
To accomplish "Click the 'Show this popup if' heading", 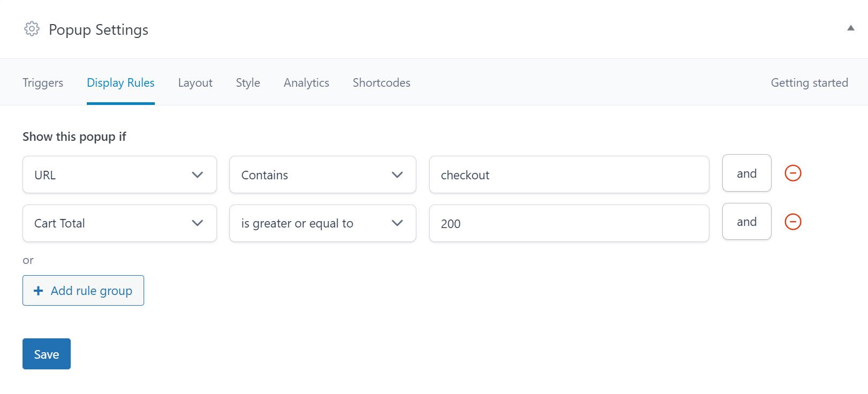I will 74,137.
